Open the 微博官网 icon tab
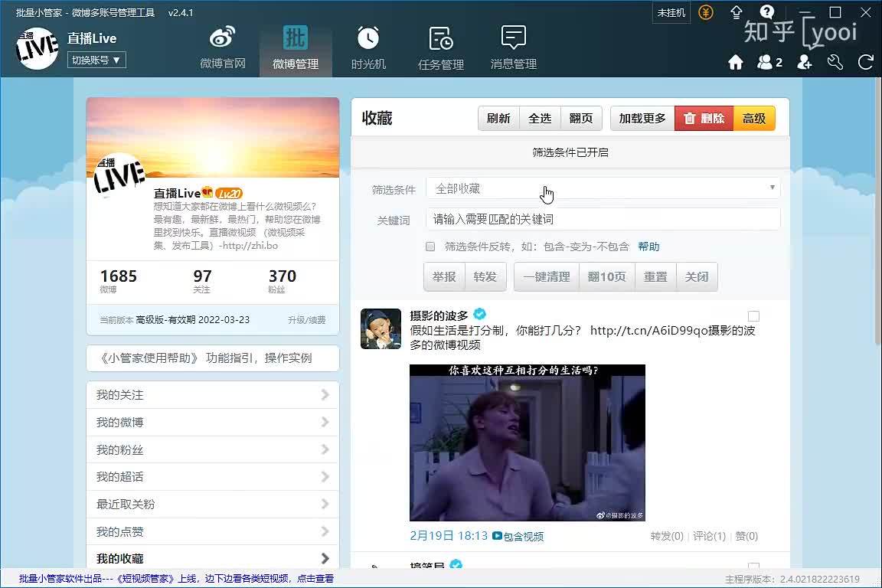Image resolution: width=882 pixels, height=588 pixels. click(x=223, y=48)
